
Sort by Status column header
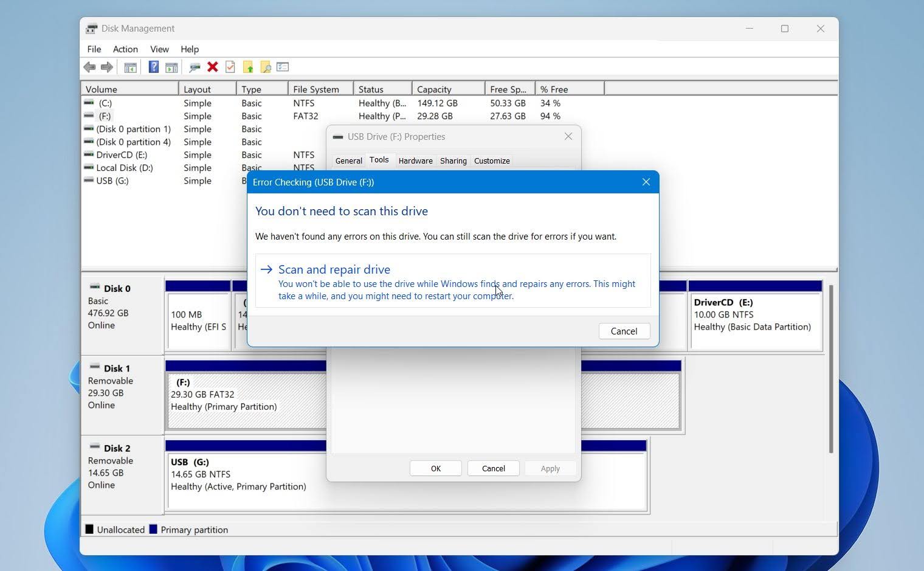(x=383, y=89)
